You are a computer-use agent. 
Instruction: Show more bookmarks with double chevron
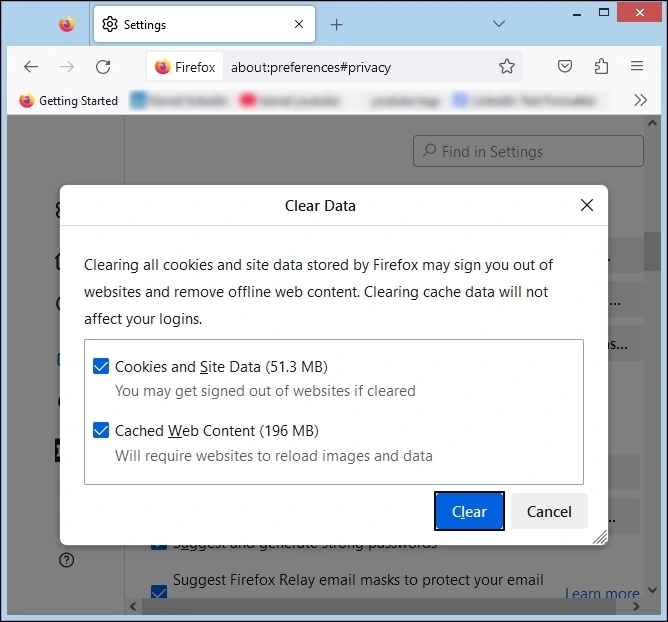tap(640, 100)
